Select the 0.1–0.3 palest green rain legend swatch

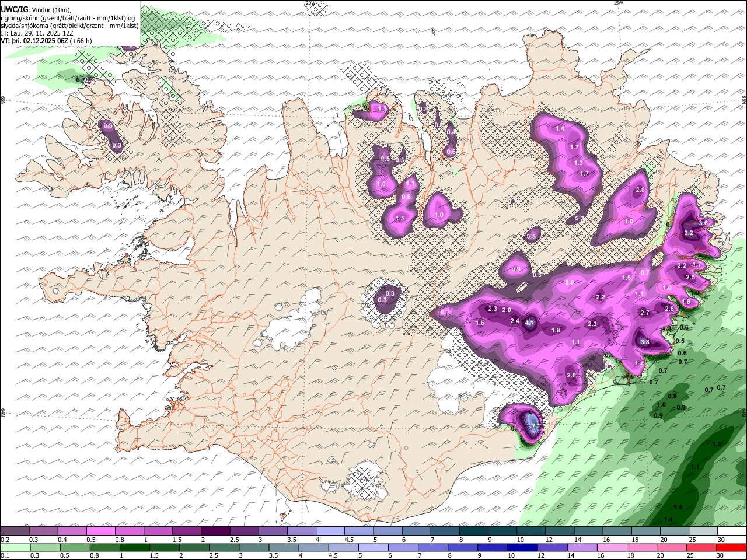pyautogui.click(x=15, y=548)
